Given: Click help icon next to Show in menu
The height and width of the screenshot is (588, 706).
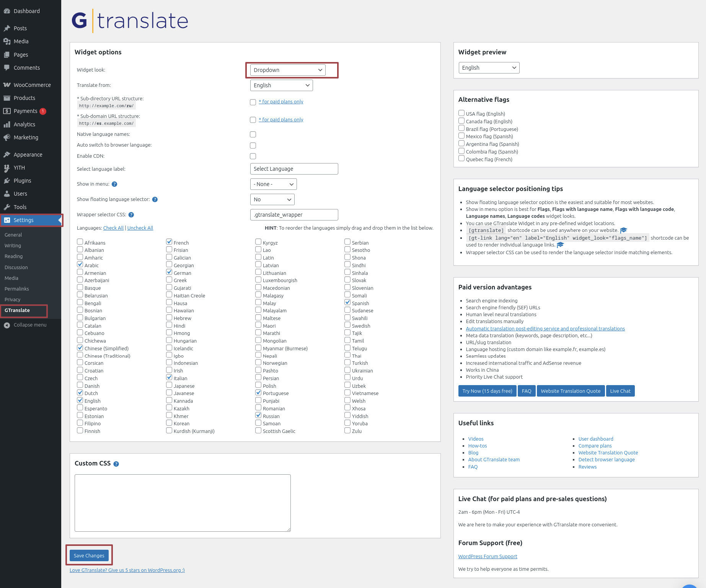Looking at the screenshot, I should pyautogui.click(x=114, y=184).
